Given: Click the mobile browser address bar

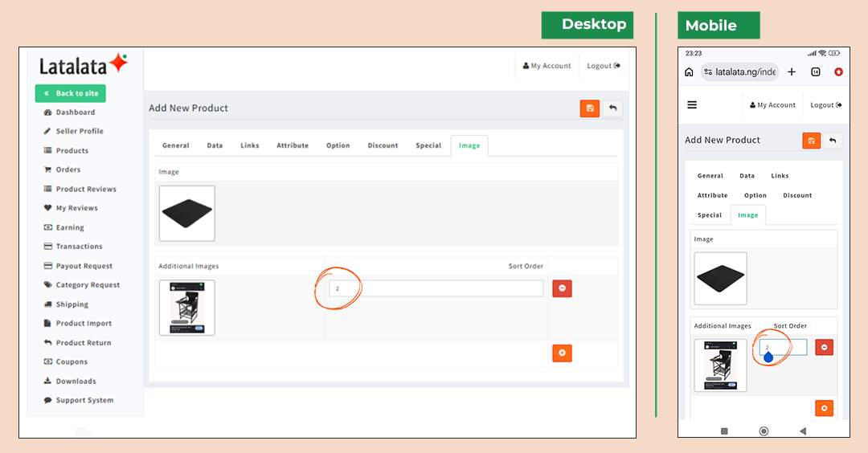Looking at the screenshot, I should click(740, 72).
